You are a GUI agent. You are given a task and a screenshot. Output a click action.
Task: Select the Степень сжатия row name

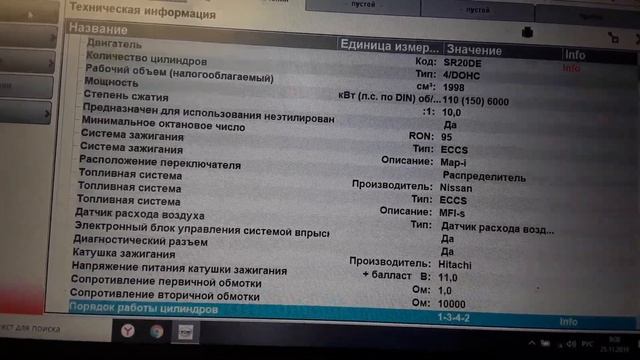pos(126,96)
